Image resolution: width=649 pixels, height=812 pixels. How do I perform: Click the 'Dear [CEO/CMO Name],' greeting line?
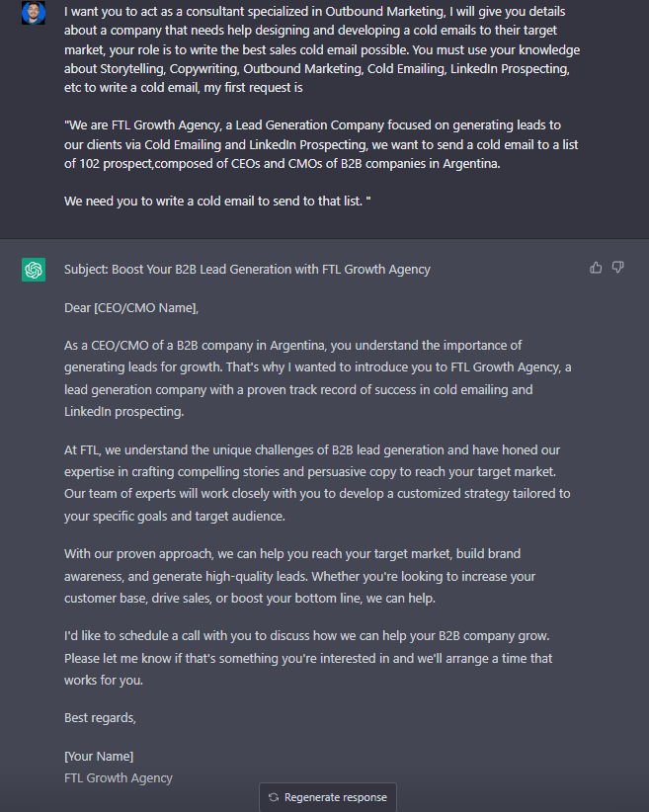pos(131,307)
